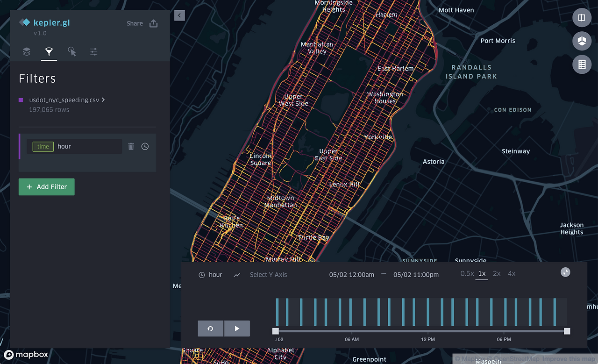
Task: Click the end handle of time slider
Action: (x=567, y=331)
